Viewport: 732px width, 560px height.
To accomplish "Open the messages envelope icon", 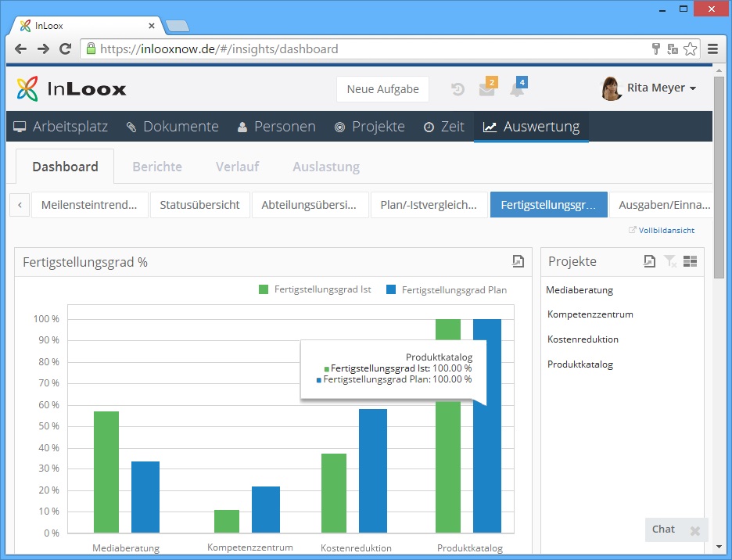I will [486, 89].
